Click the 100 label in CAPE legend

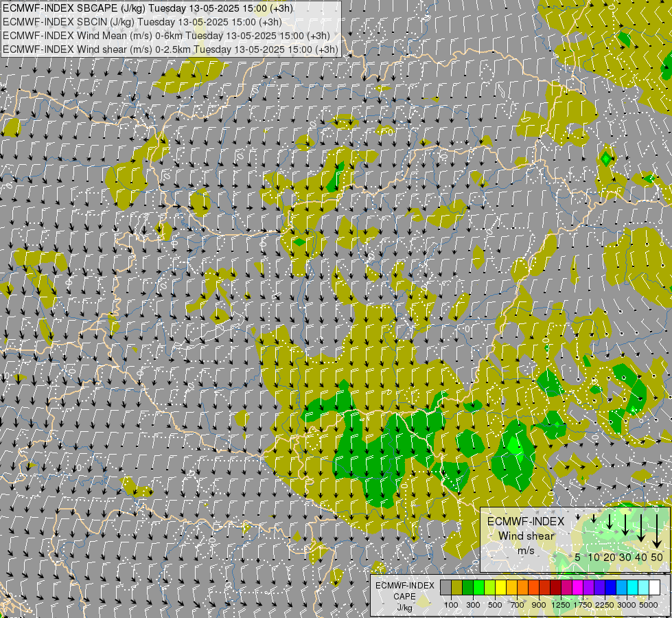coord(451,605)
